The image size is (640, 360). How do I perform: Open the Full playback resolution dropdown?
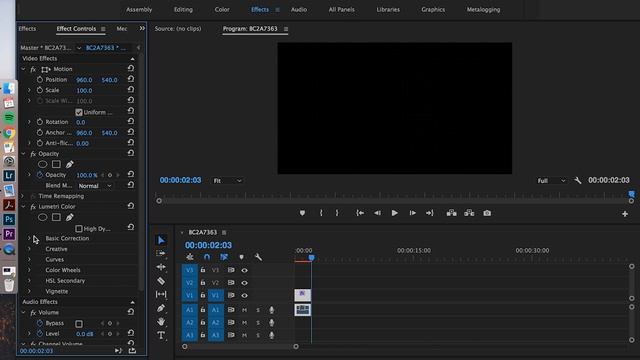(x=551, y=180)
